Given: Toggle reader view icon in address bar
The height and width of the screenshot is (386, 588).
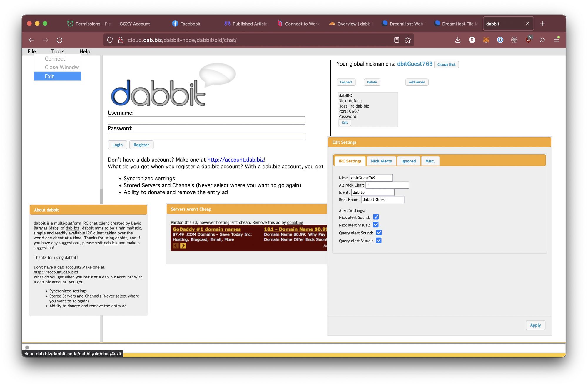Looking at the screenshot, I should click(x=397, y=40).
